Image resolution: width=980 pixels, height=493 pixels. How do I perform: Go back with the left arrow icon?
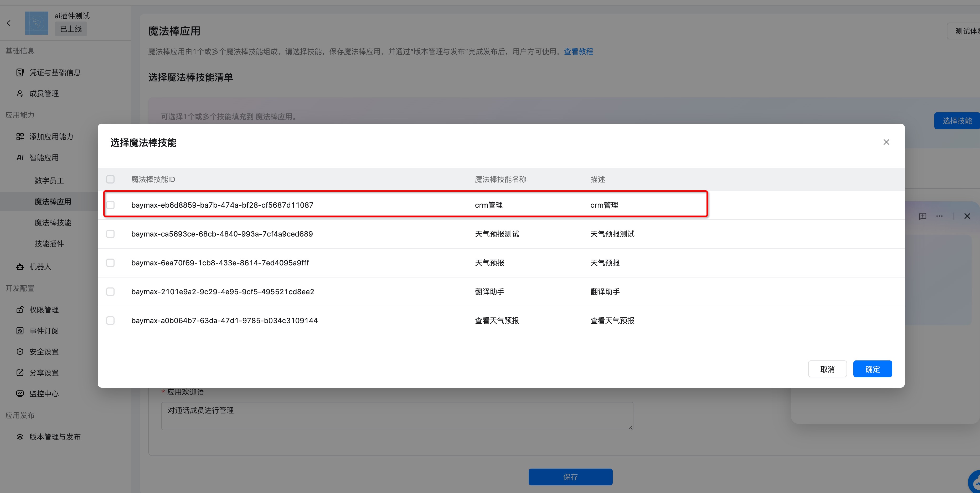[x=9, y=23]
